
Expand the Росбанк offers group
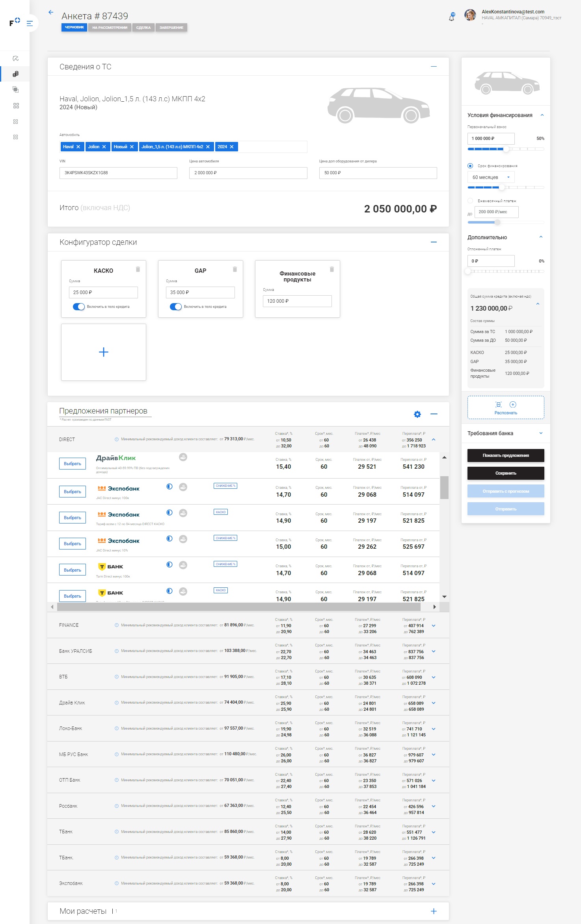click(434, 806)
